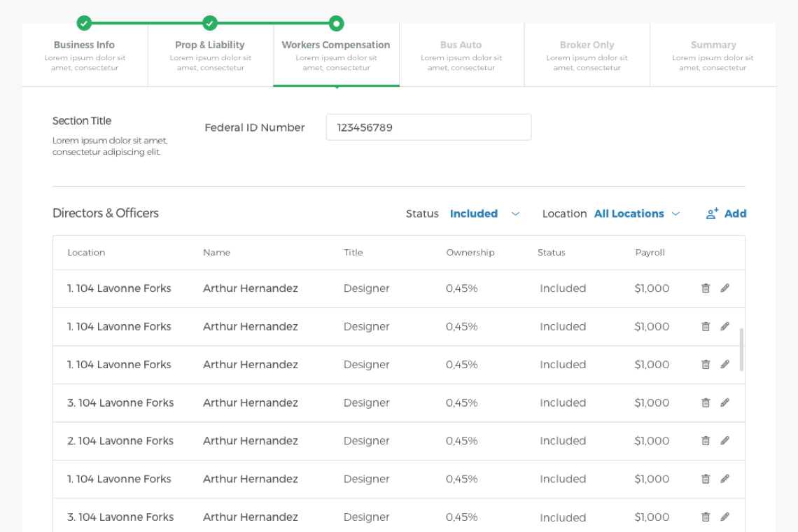Edit the first row with the pencil icon
Viewport: 798px width, 532px height.
[725, 288]
